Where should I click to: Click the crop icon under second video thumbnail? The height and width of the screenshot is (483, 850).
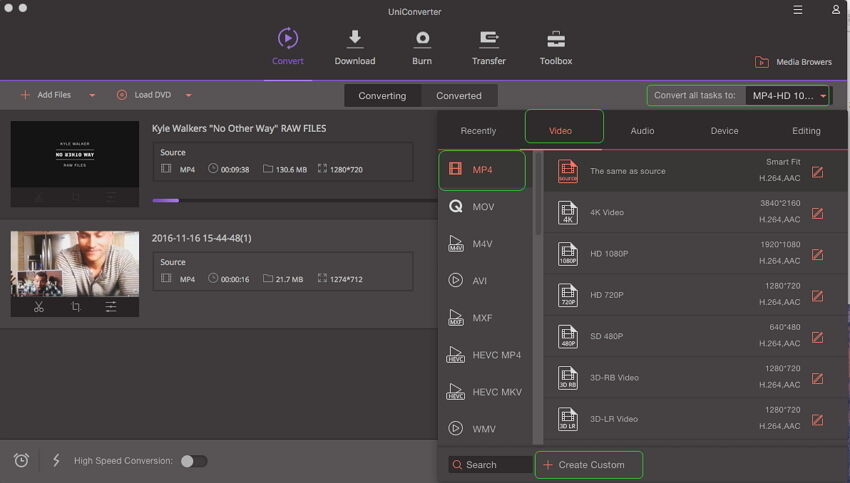pyautogui.click(x=76, y=307)
